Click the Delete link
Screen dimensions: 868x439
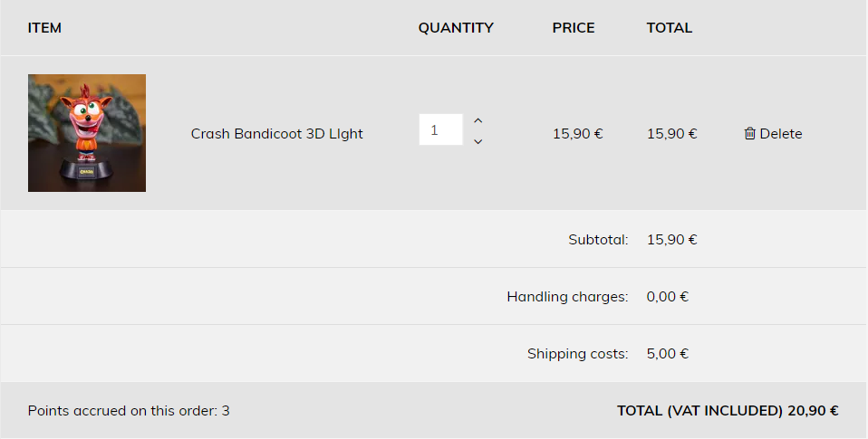pos(774,133)
